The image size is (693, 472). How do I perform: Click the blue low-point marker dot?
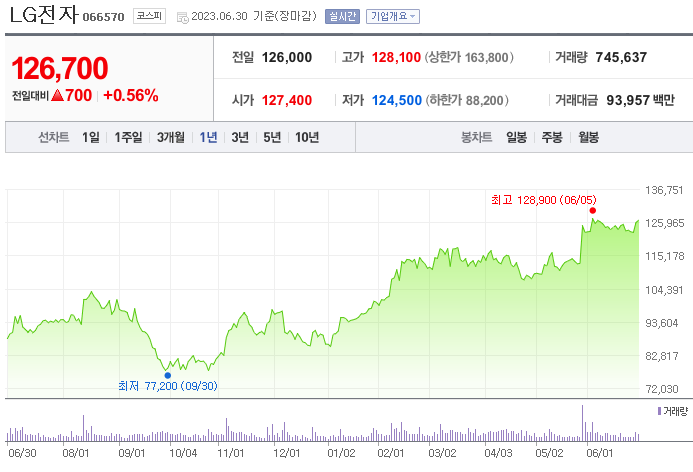coord(168,375)
